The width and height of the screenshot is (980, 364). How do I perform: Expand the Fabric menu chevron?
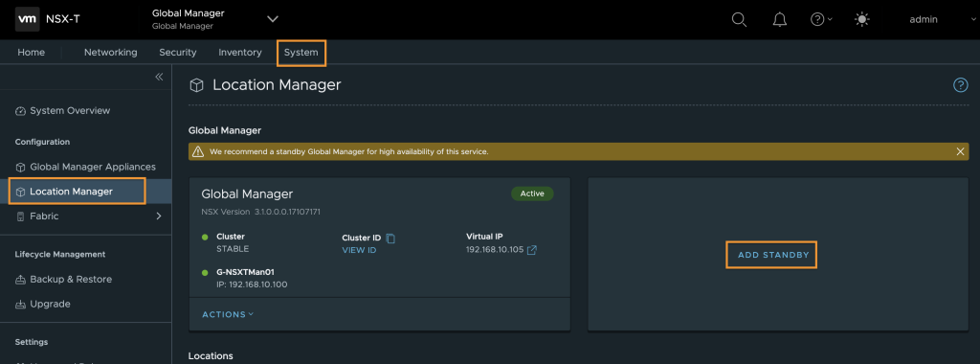(x=159, y=216)
